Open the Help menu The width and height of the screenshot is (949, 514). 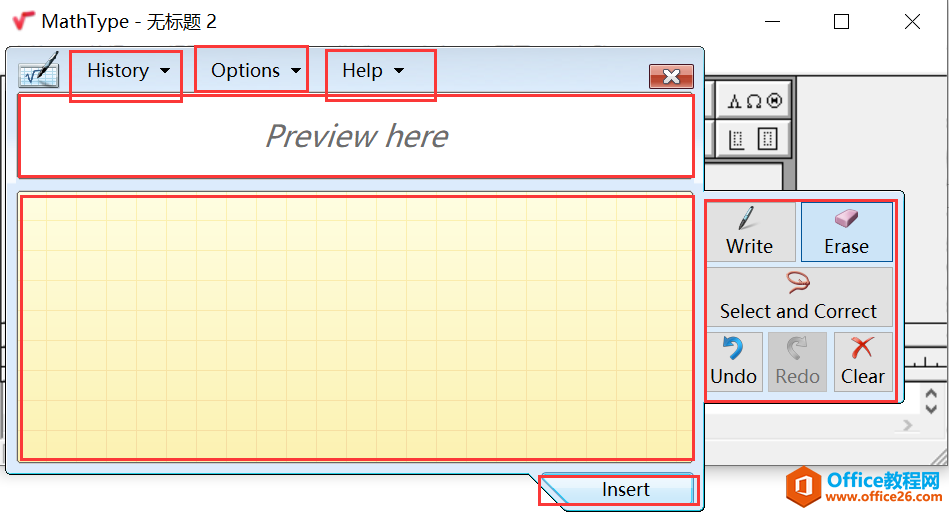pyautogui.click(x=371, y=71)
